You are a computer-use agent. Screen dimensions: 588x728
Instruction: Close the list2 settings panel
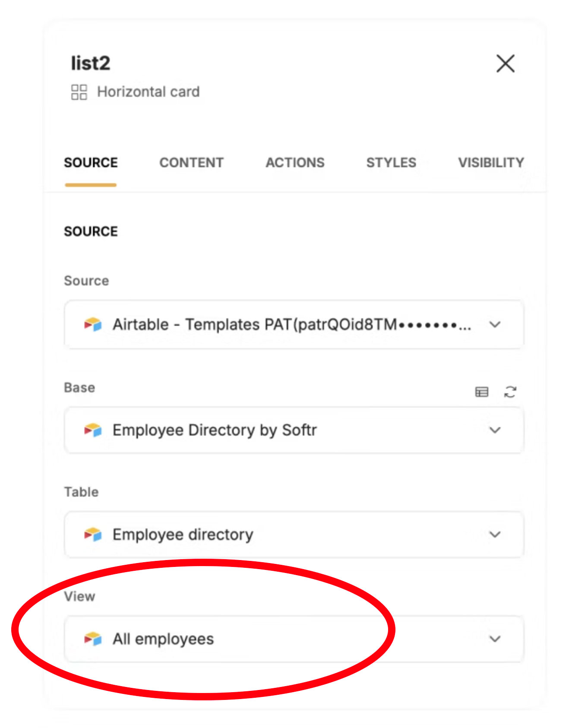coord(505,63)
